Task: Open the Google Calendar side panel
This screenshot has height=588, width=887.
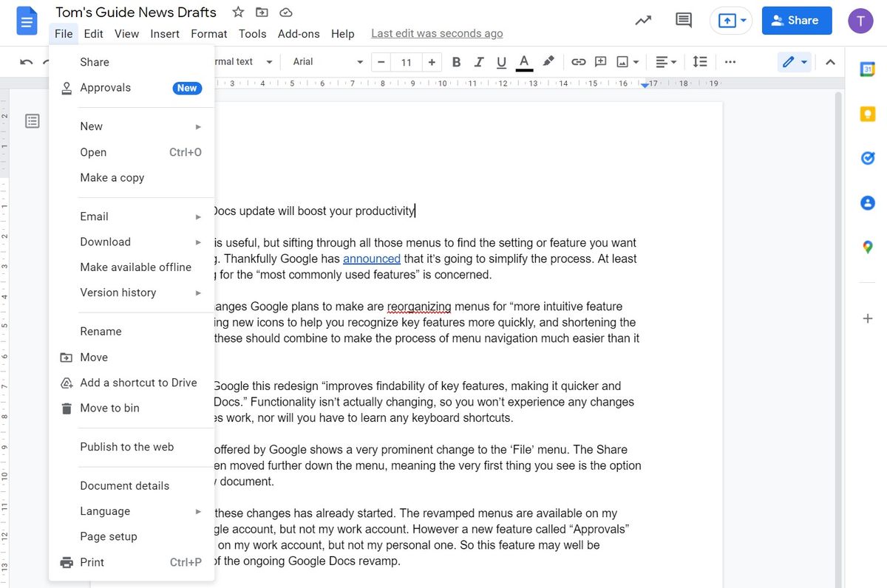Action: pyautogui.click(x=867, y=69)
